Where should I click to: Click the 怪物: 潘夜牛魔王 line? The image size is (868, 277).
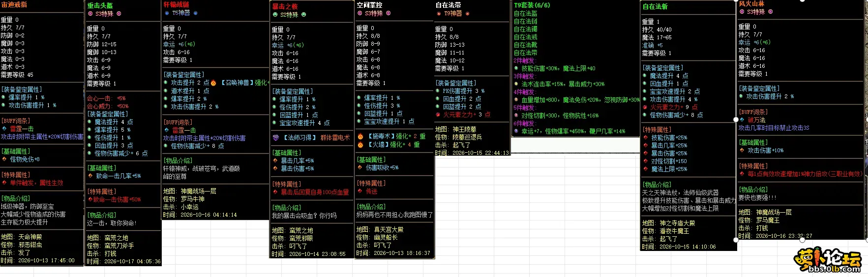(666, 231)
